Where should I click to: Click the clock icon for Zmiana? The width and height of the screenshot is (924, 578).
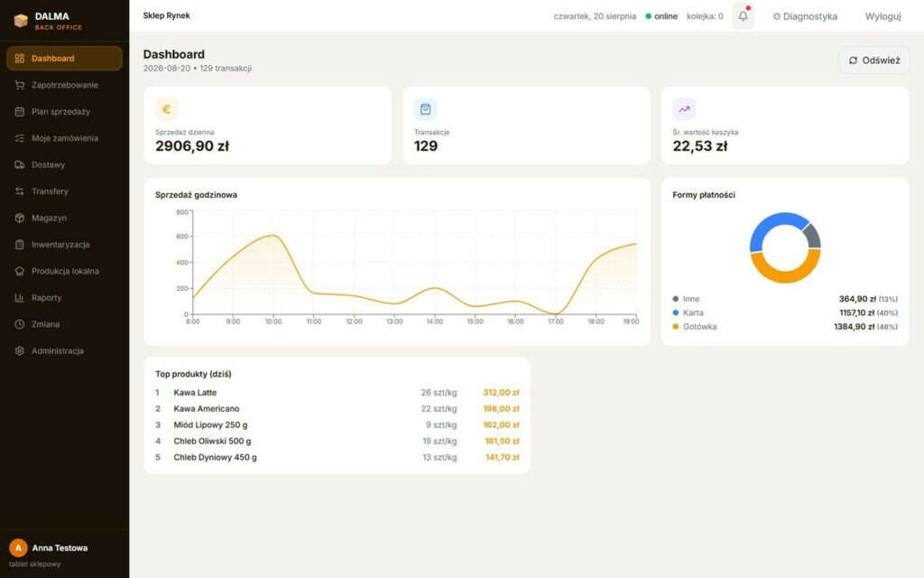coord(20,324)
